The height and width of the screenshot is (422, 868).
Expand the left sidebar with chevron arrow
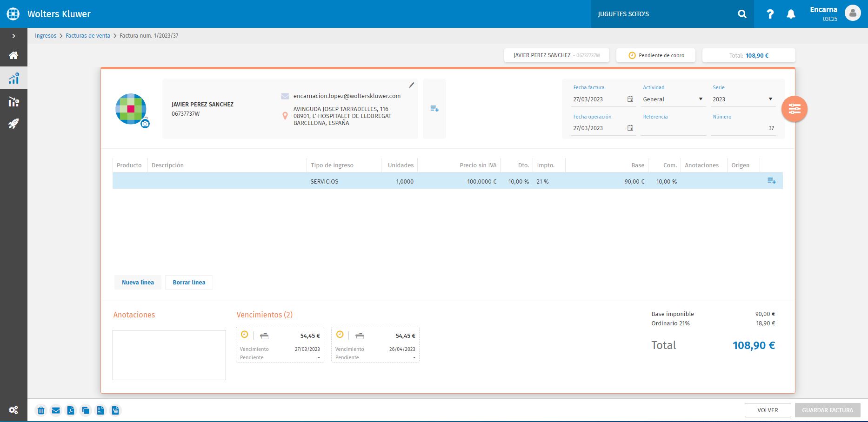(x=13, y=36)
